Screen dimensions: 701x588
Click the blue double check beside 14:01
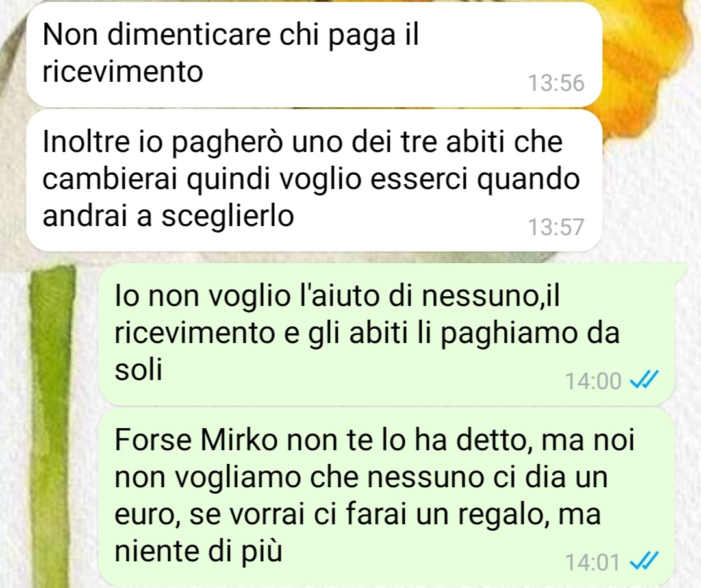pos(644,561)
